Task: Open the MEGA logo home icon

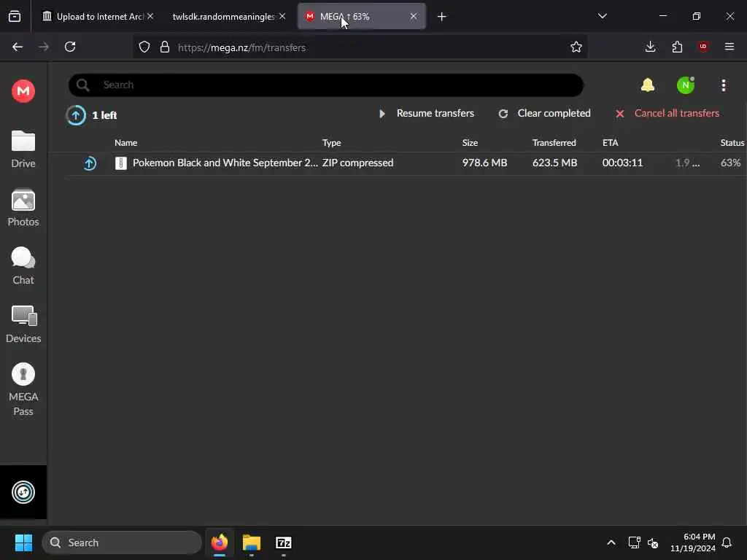Action: (23, 90)
